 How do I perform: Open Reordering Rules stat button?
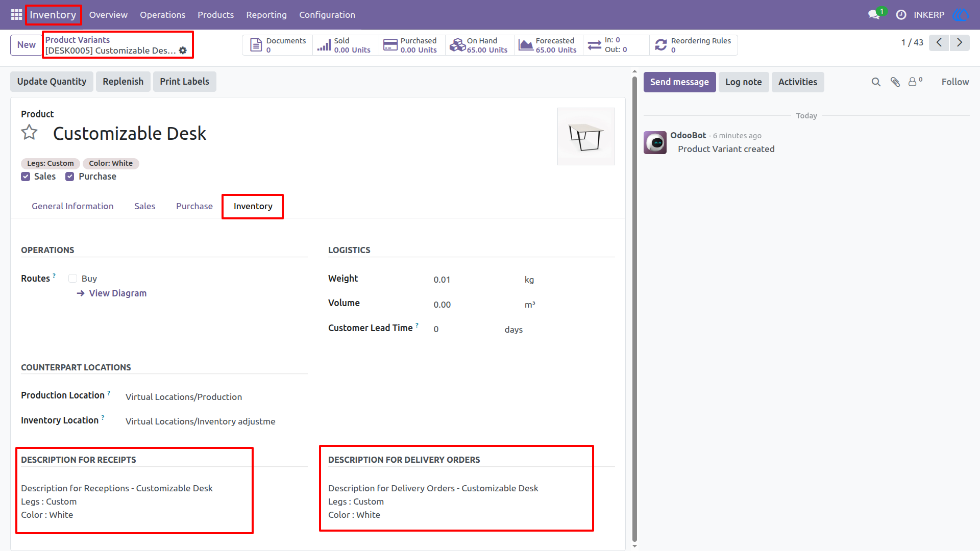[694, 45]
